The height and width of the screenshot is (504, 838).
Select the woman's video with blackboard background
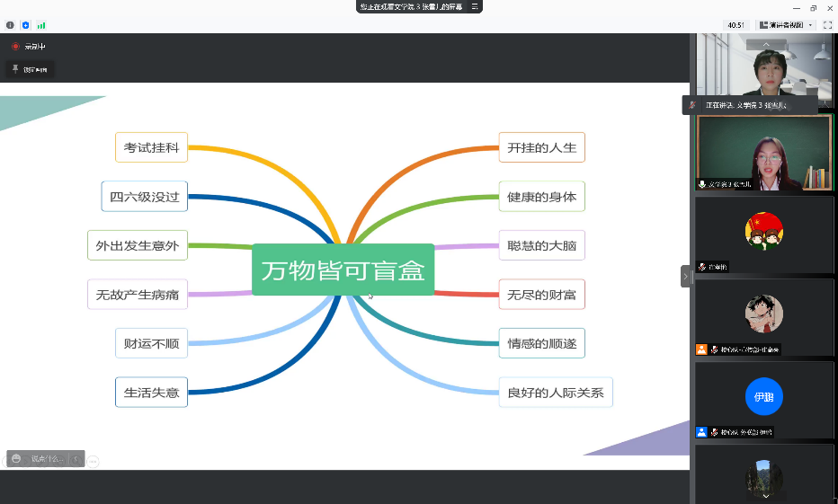(x=763, y=153)
